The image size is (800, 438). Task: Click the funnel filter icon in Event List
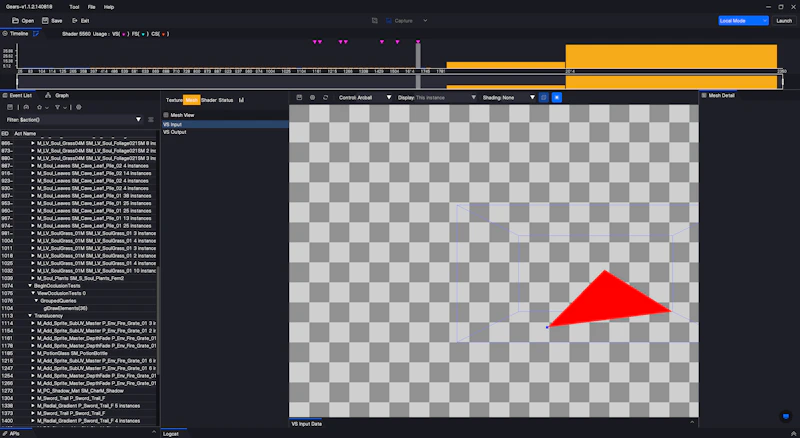pyautogui.click(x=57, y=107)
